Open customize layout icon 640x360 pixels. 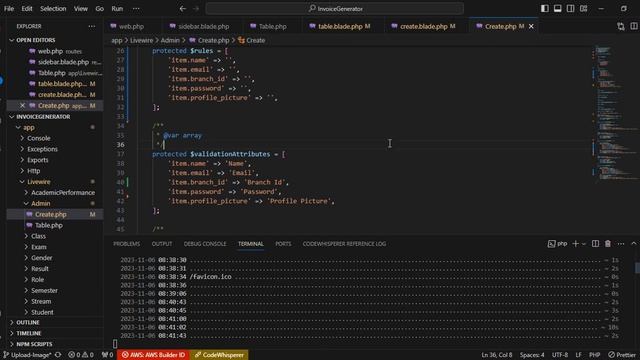pyautogui.click(x=584, y=9)
